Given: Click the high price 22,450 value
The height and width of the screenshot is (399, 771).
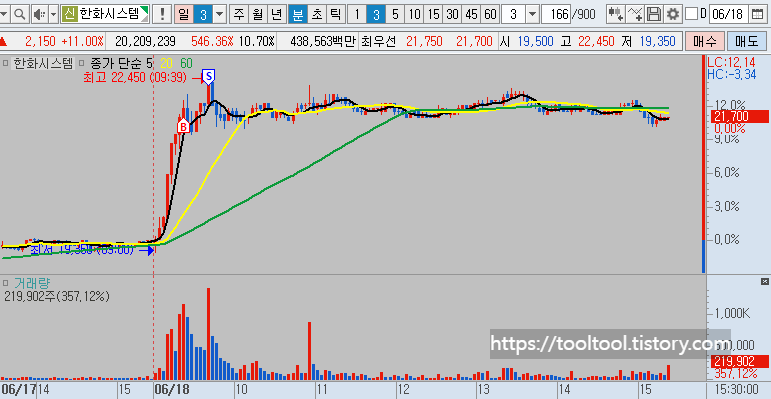Looking at the screenshot, I should point(596,42).
